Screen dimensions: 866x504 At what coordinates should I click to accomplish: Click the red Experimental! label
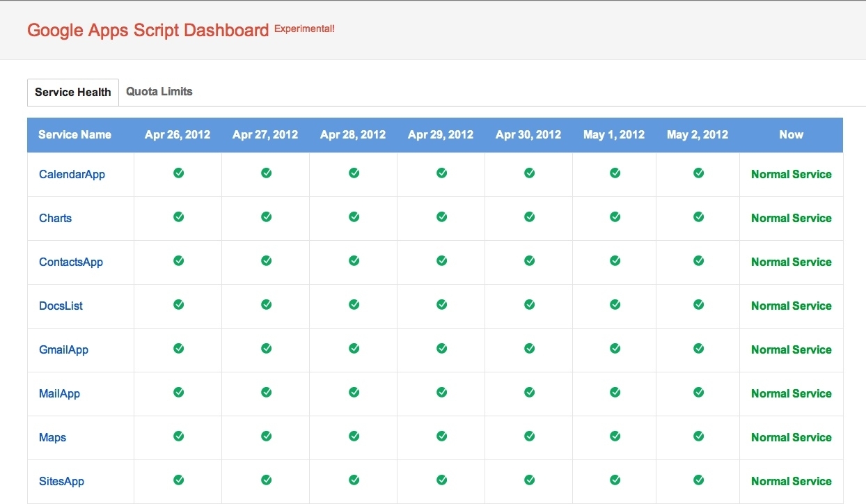(304, 29)
